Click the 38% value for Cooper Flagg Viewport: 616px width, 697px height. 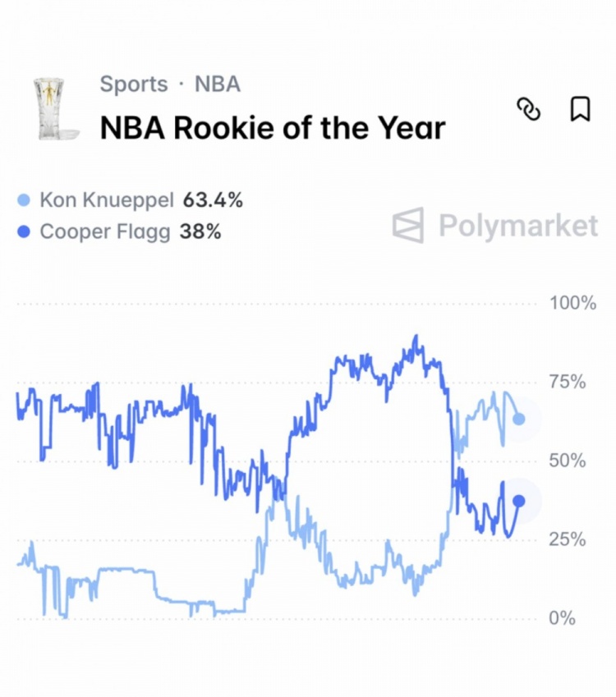point(200,232)
